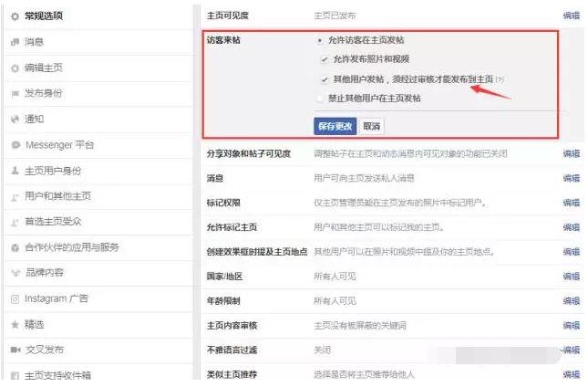Click the star icon beside 精选
This screenshot has width=588, height=387.
point(15,324)
